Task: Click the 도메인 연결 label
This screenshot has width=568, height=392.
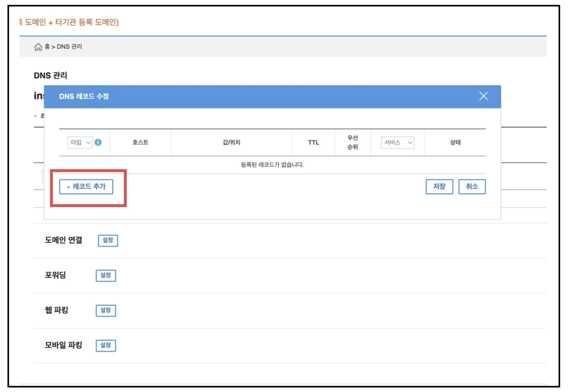Action: click(64, 240)
